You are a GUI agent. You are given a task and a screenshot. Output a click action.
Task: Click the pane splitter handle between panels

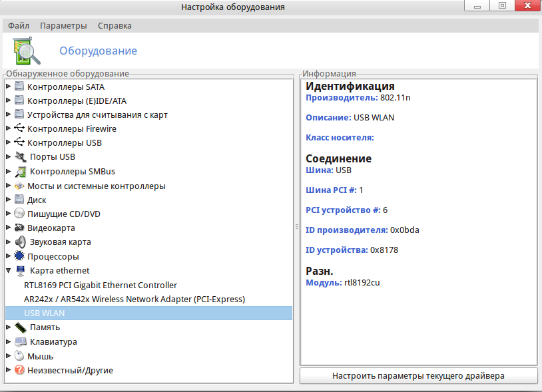click(x=296, y=227)
